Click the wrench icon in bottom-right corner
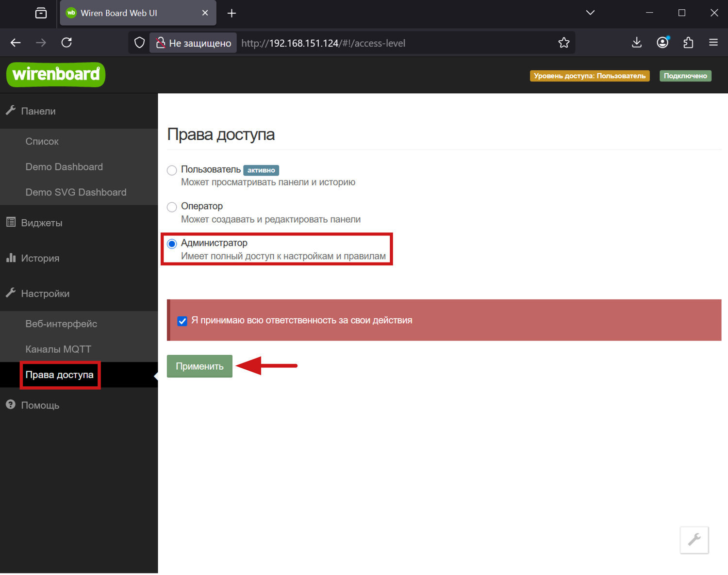This screenshot has height=575, width=728. [694, 540]
